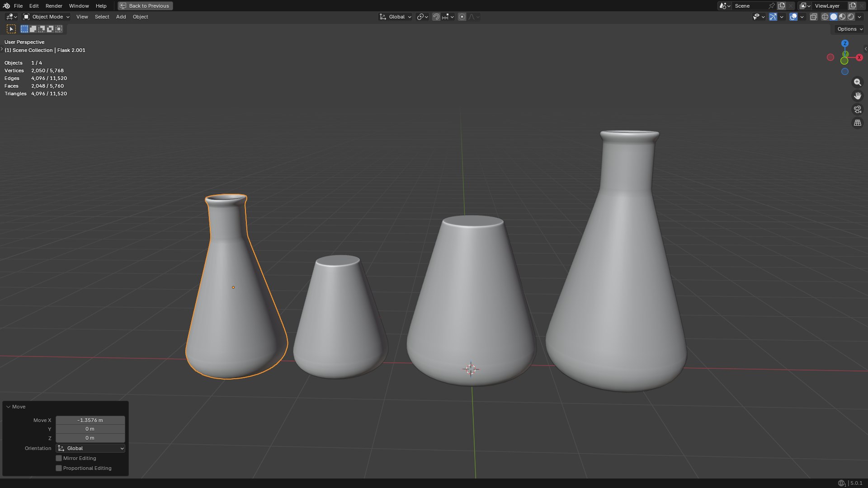This screenshot has width=868, height=488.
Task: Click the Back to Previous button
Action: click(x=145, y=6)
